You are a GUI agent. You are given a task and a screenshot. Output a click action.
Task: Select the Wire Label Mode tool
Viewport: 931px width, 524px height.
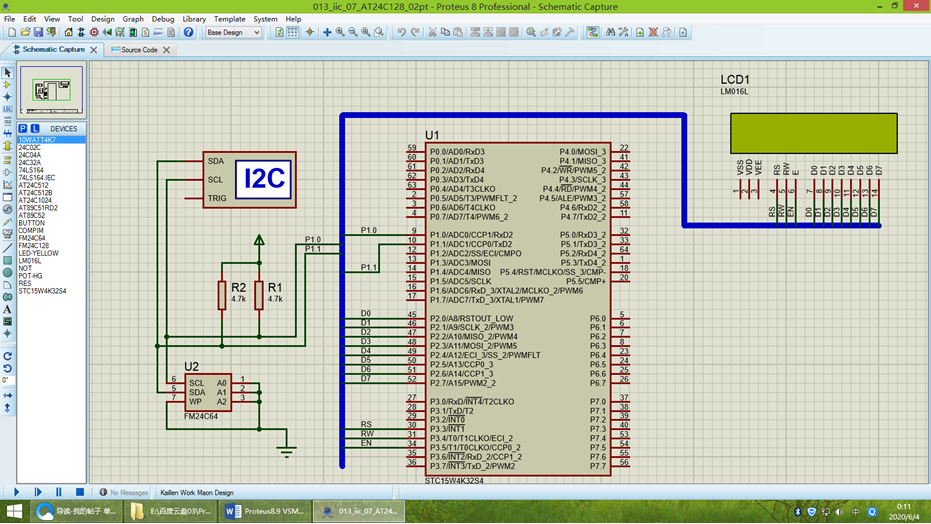[7, 109]
